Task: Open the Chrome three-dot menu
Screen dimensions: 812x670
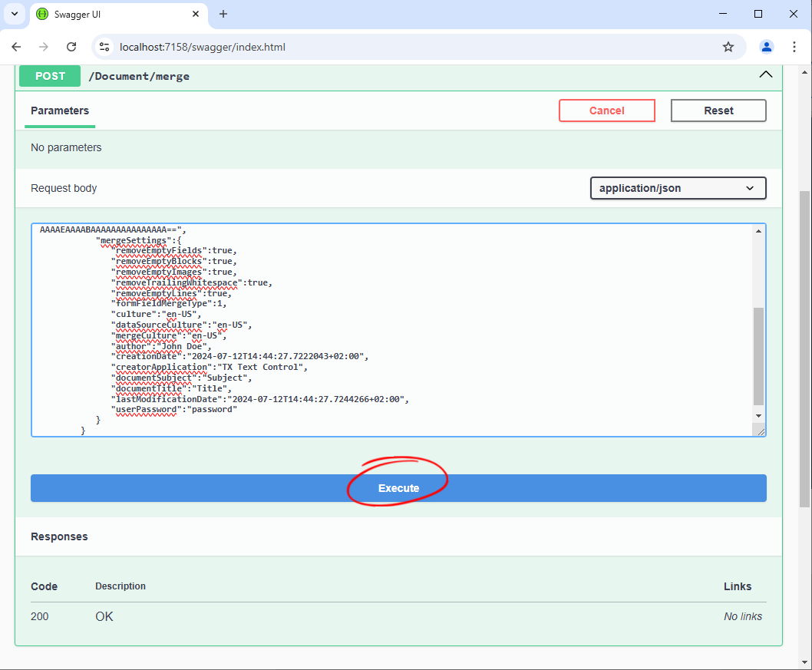Action: click(x=795, y=47)
